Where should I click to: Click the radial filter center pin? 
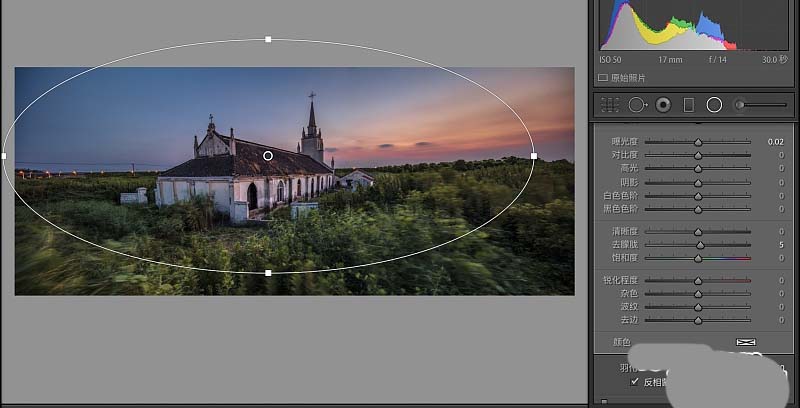click(268, 156)
